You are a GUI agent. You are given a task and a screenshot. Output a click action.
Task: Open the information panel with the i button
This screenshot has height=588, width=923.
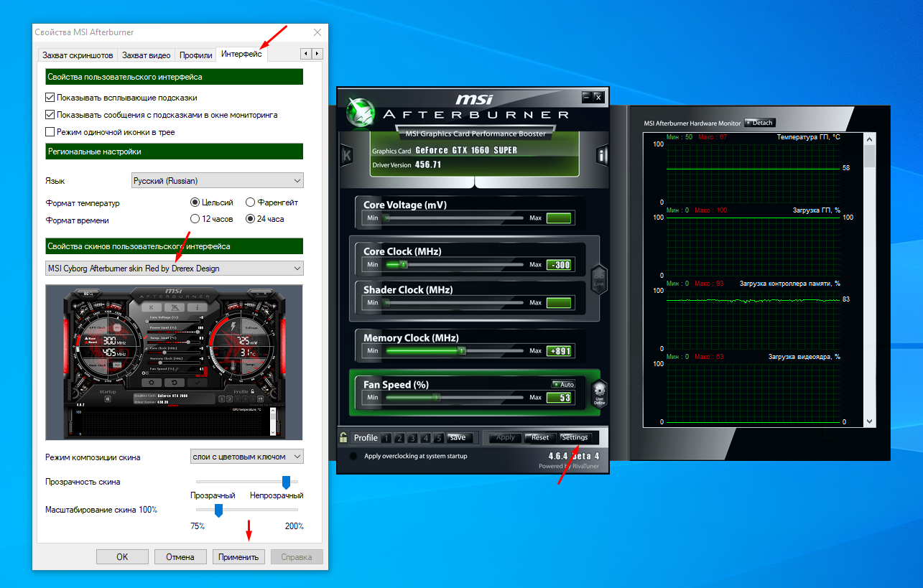click(602, 155)
